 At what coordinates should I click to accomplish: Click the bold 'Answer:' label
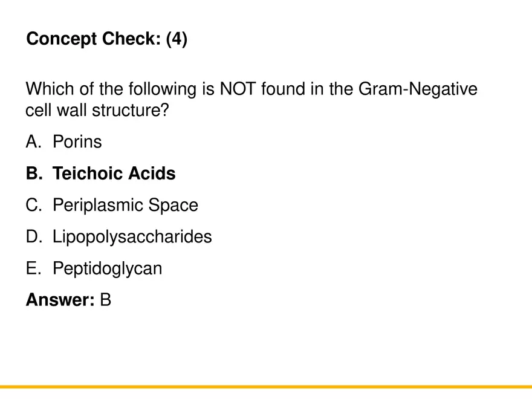click(59, 300)
